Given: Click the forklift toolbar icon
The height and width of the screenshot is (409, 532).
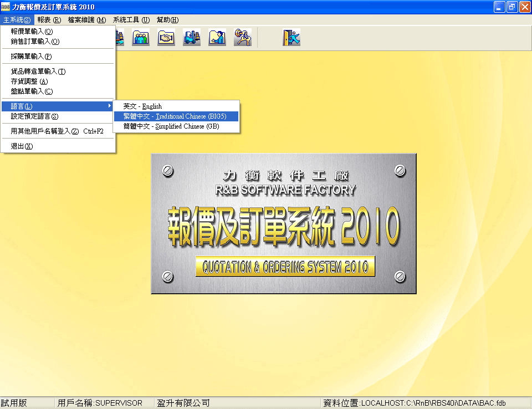Looking at the screenshot, I should (x=192, y=37).
